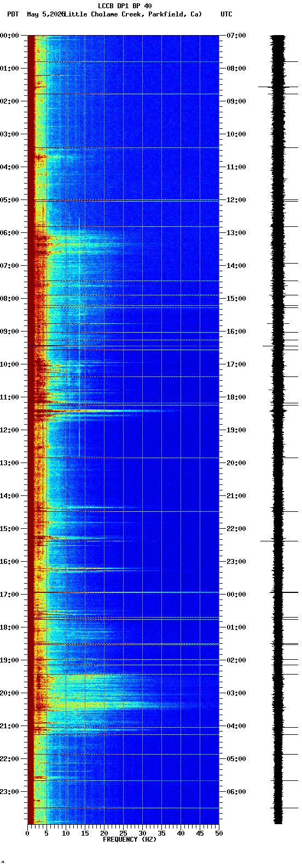Image resolution: width=302 pixels, height=868 pixels.
Task: Click '03:00' on the PDT time axis
Action: (9, 134)
